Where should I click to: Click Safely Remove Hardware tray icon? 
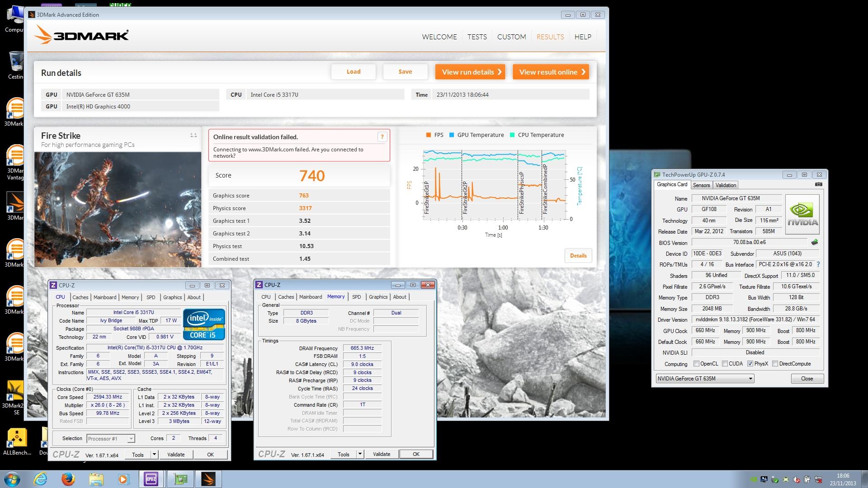point(775,479)
